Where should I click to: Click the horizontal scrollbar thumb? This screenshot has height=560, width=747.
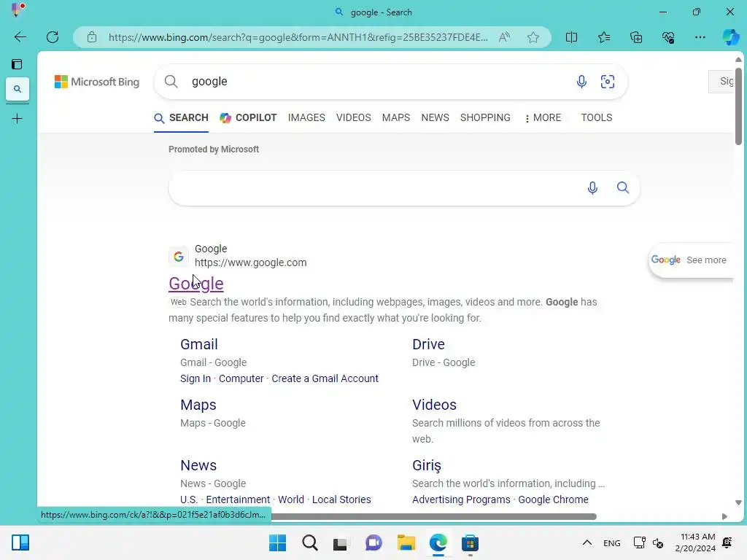[x=433, y=517]
